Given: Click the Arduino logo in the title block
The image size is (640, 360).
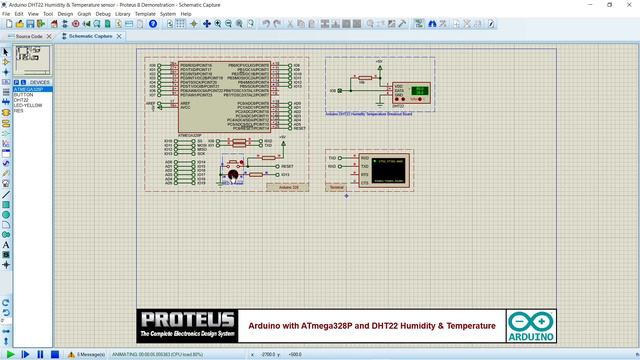Looking at the screenshot, I should (531, 326).
